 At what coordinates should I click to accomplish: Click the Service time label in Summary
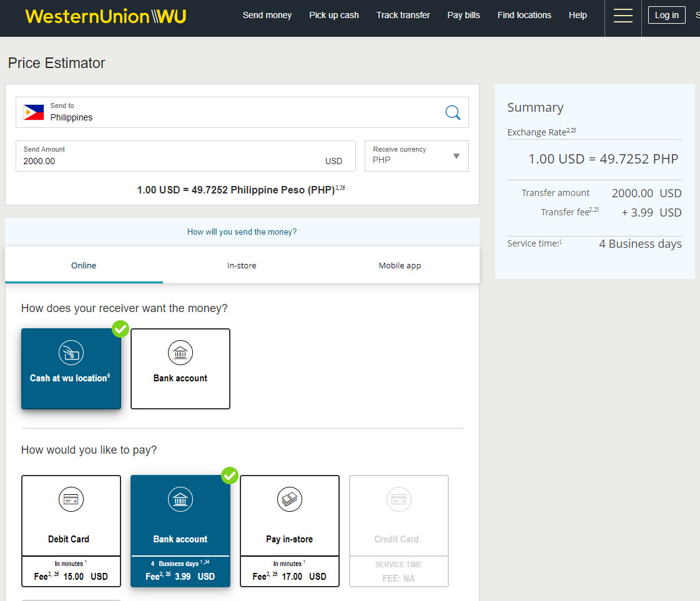coord(535,243)
